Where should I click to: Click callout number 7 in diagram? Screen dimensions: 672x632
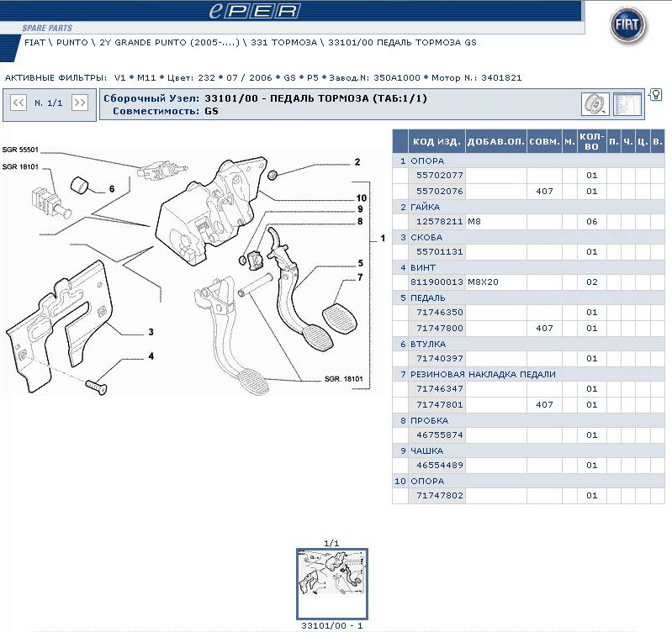coord(360,277)
